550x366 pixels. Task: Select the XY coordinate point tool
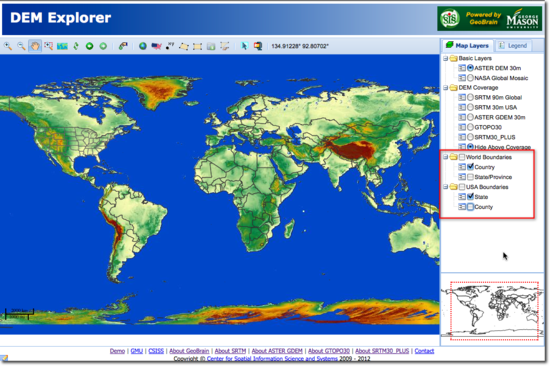[170, 46]
